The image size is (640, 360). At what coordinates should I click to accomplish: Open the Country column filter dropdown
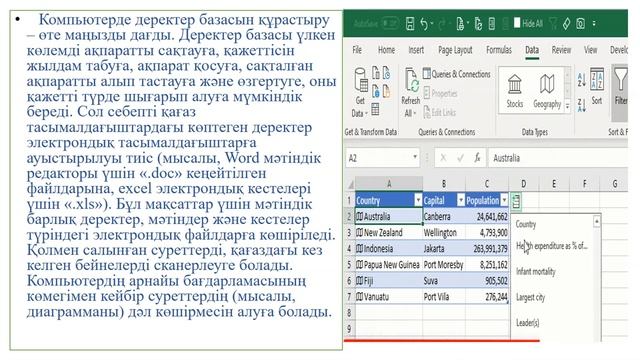[418, 200]
